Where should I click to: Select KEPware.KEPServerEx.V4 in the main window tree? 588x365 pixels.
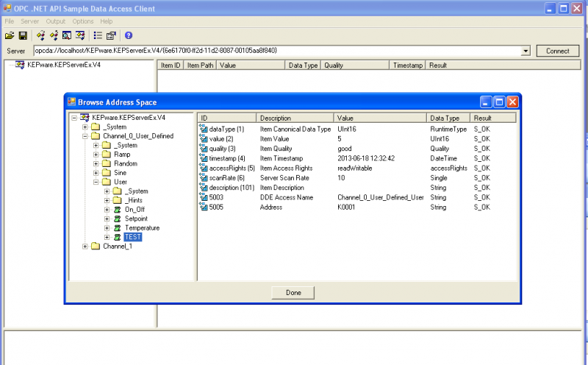point(64,65)
